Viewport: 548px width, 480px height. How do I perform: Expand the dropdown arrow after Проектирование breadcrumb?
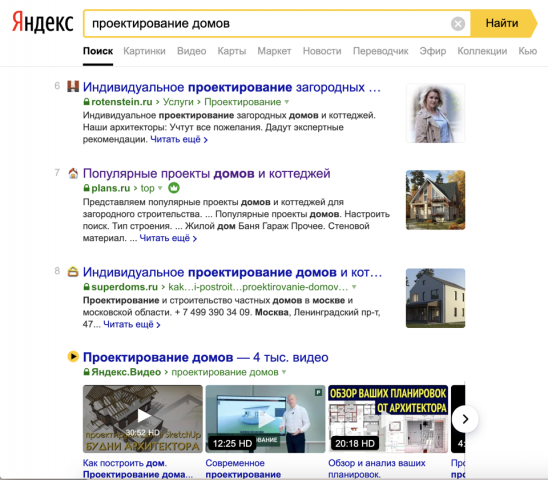(x=287, y=102)
